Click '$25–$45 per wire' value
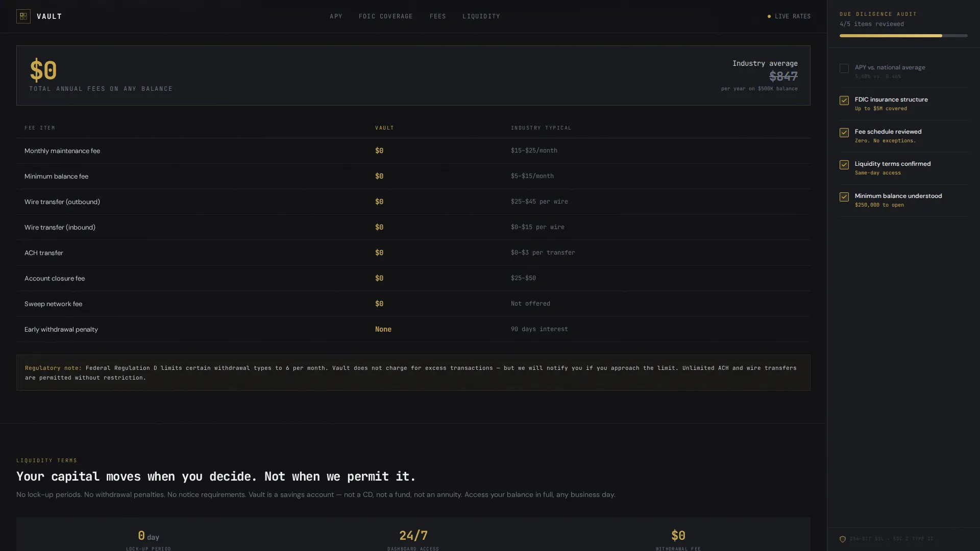The height and width of the screenshot is (551, 980). (x=540, y=202)
